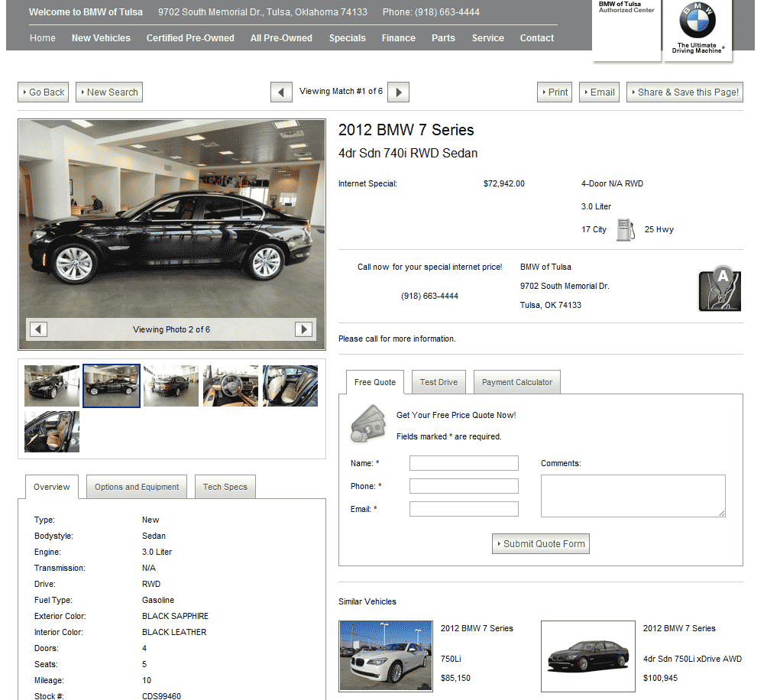The height and width of the screenshot is (700, 780).
Task: Click the Gasoline fuel type value
Action: (x=157, y=600)
